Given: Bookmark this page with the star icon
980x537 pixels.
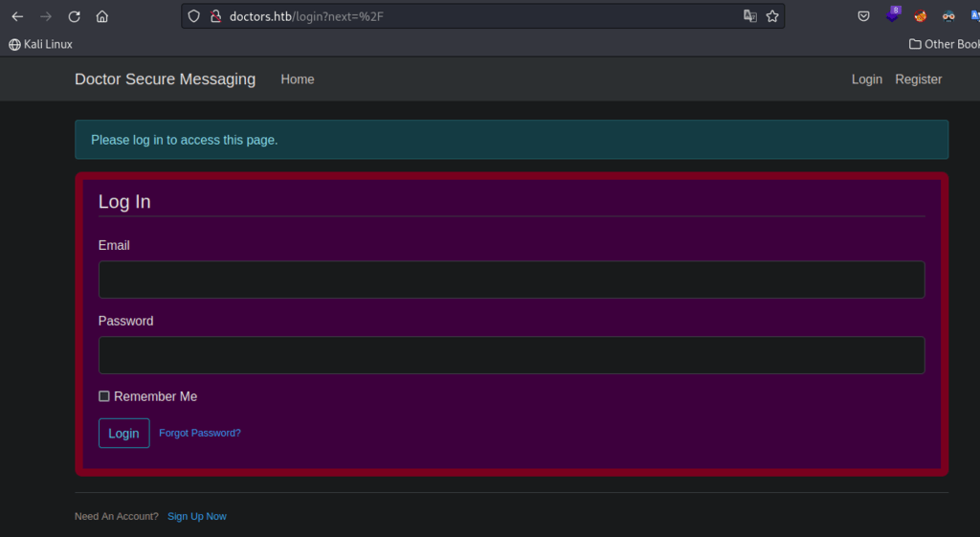Looking at the screenshot, I should click(x=772, y=16).
